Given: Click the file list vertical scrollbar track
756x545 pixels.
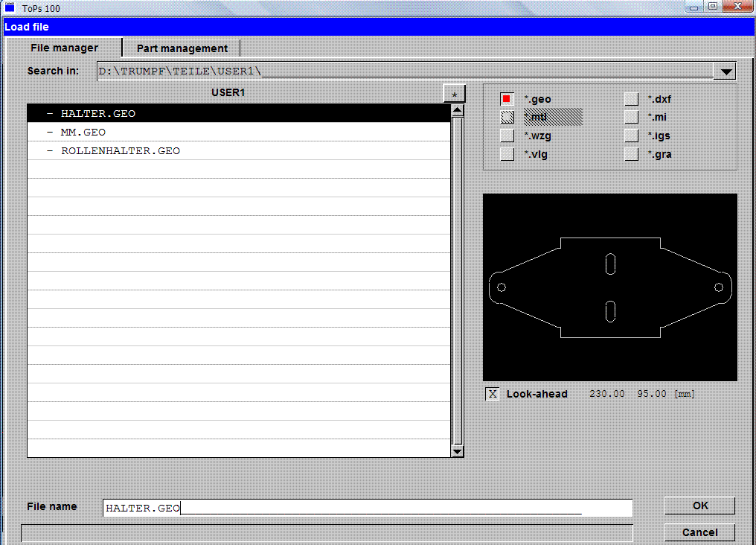Looking at the screenshot, I should point(457,281).
